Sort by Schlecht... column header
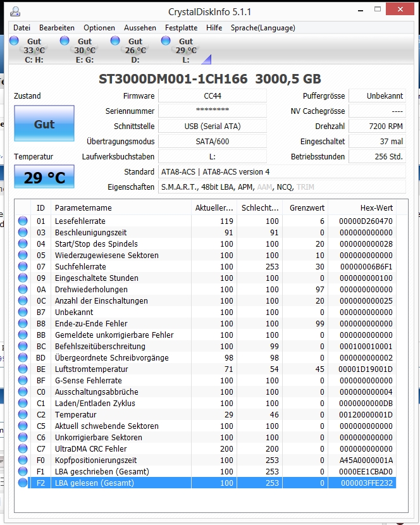 coord(260,207)
